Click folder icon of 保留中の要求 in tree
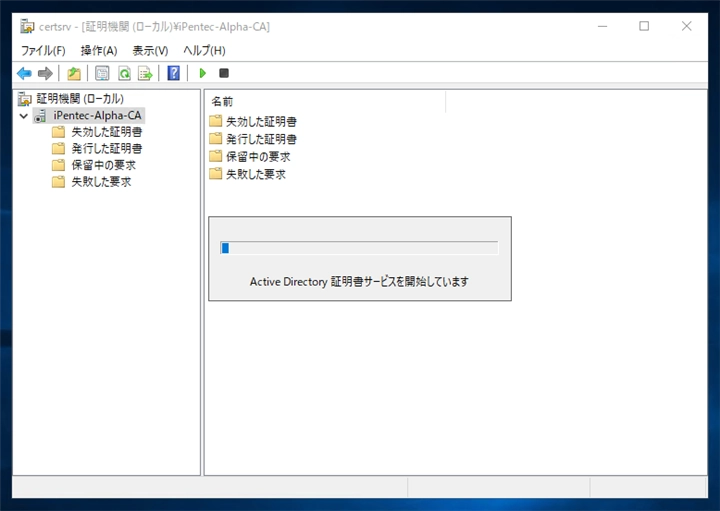Screen dimensions: 720x511 point(58,165)
